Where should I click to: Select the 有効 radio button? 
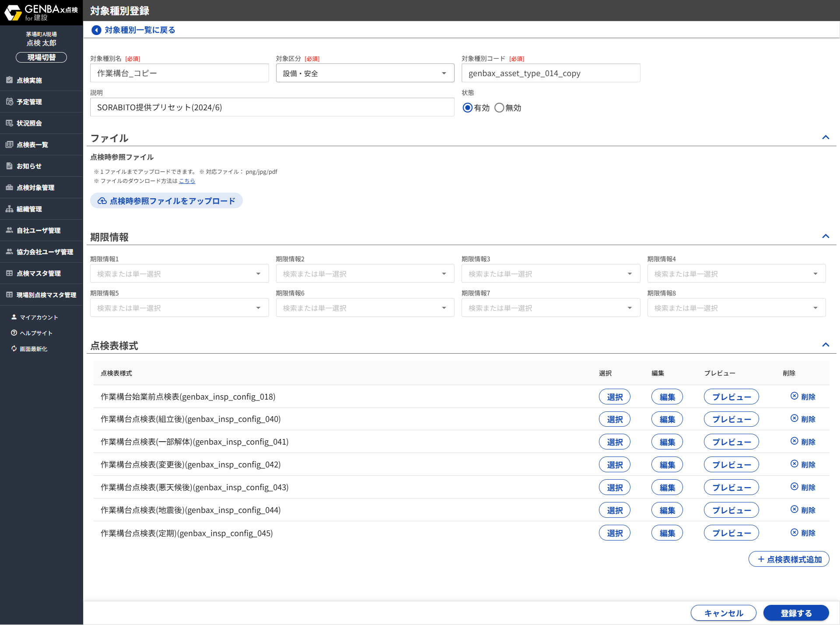click(467, 108)
